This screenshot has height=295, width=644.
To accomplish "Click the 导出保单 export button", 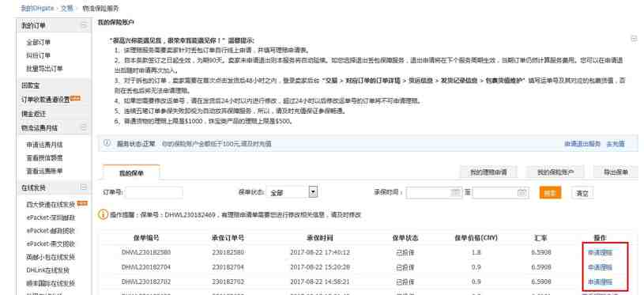I will click(616, 172).
